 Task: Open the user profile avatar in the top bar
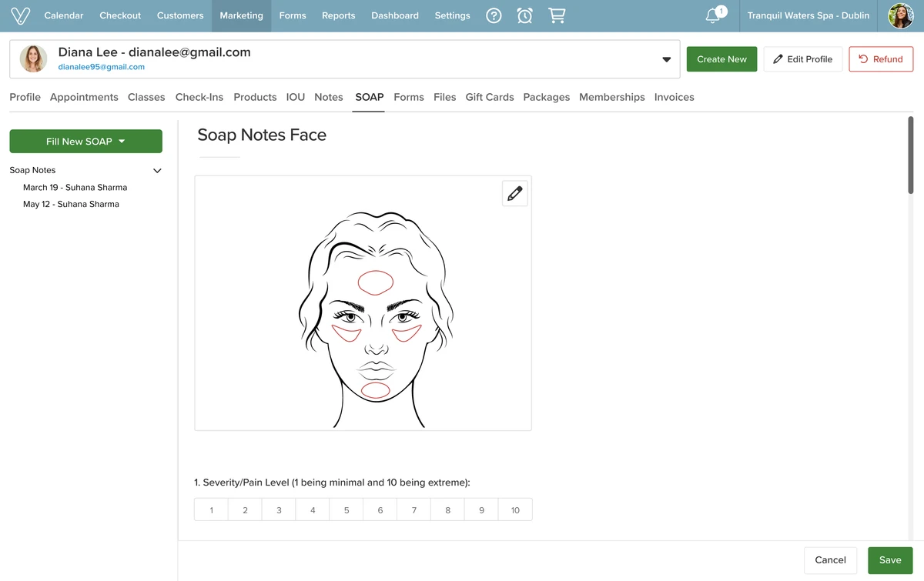(x=901, y=15)
